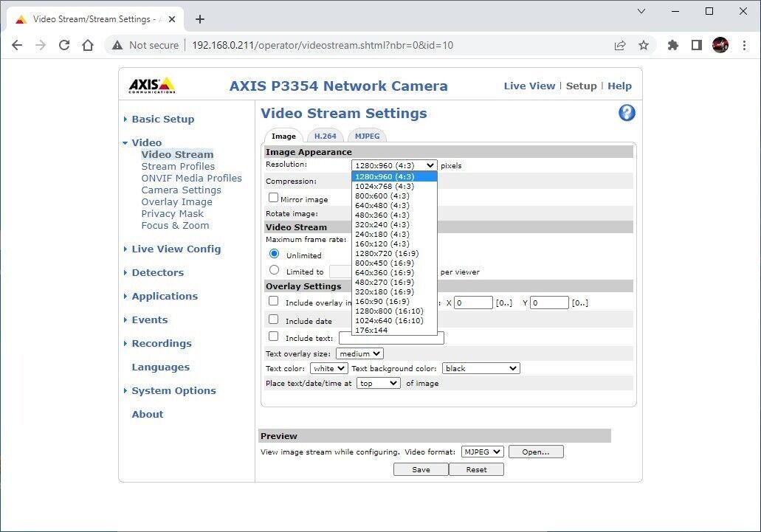
Task: Open the Place text/date/time position dropdown
Action: click(378, 384)
